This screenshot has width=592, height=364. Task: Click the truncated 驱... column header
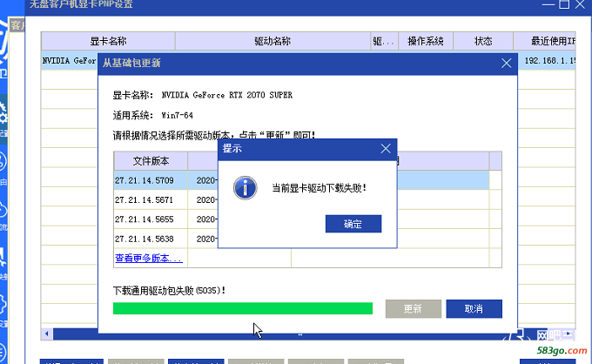click(x=384, y=41)
